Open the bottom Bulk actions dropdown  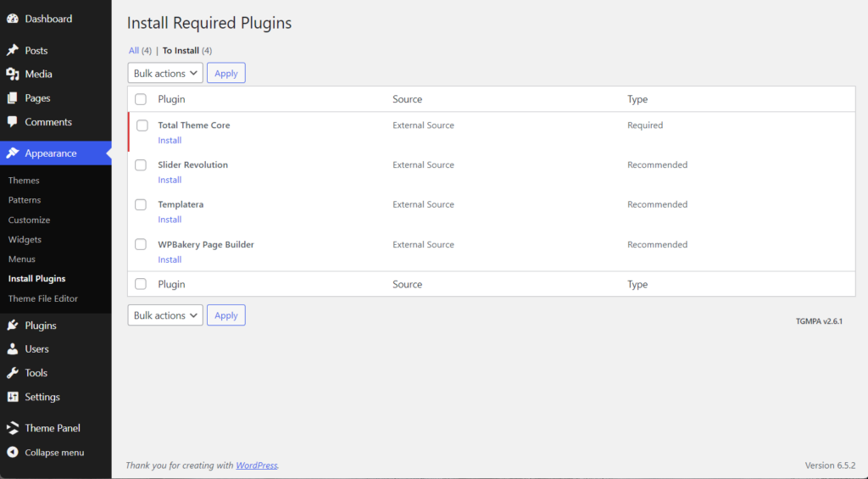pyautogui.click(x=165, y=315)
